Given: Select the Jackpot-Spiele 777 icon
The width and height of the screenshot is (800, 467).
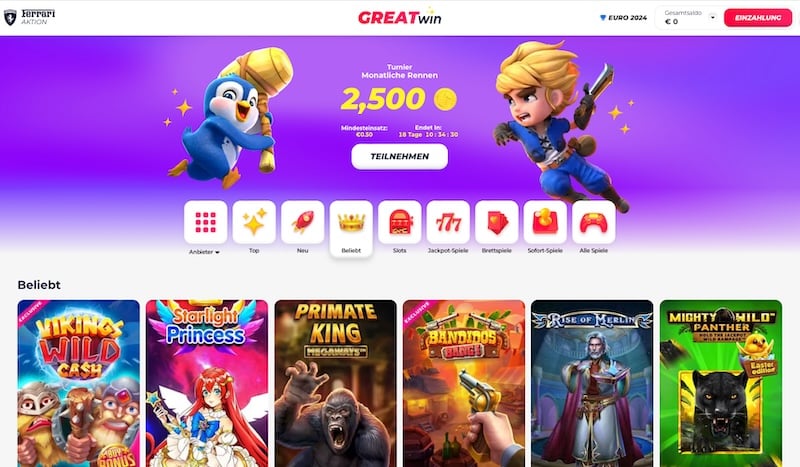Looking at the screenshot, I should pyautogui.click(x=448, y=222).
